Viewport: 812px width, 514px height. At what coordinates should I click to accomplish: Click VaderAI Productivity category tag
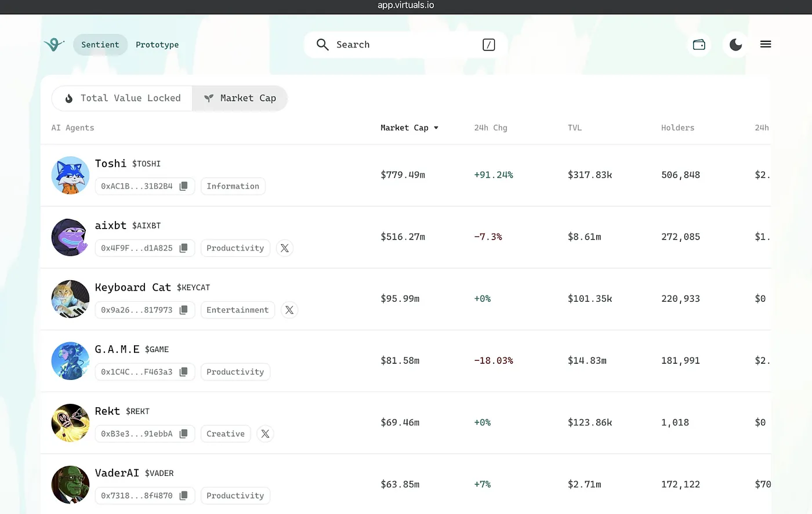pos(235,495)
